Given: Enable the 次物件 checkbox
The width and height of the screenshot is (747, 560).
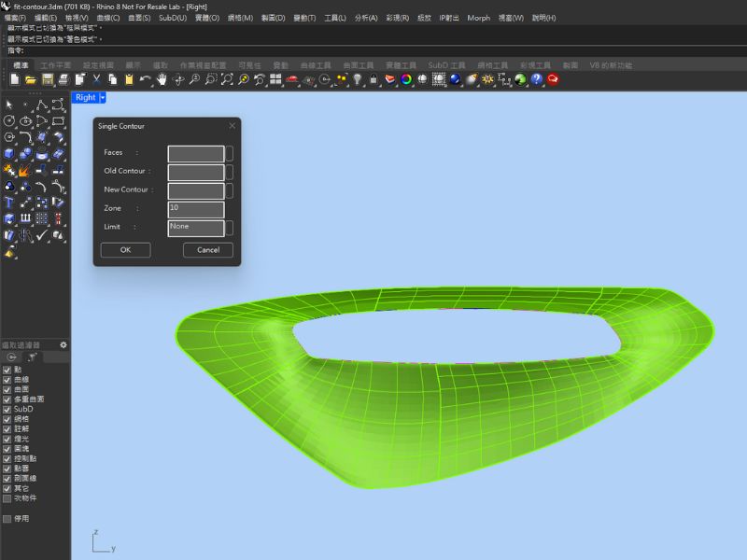Looking at the screenshot, I should [7, 498].
